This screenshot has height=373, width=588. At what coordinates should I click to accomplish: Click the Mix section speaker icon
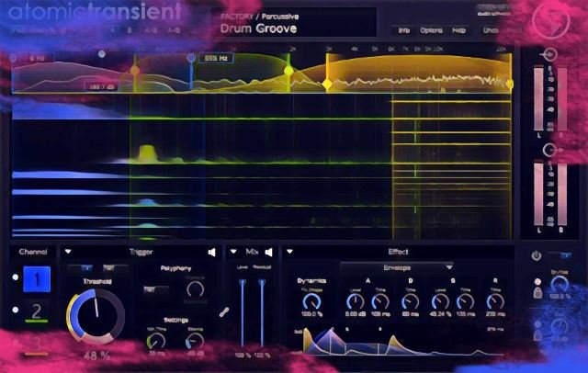(x=269, y=252)
